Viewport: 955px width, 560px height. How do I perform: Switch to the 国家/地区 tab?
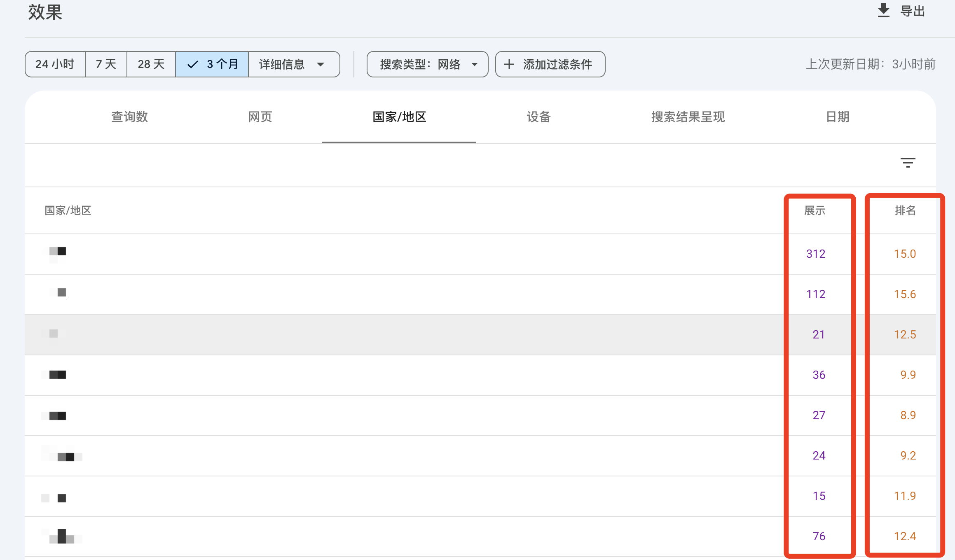[x=399, y=117]
